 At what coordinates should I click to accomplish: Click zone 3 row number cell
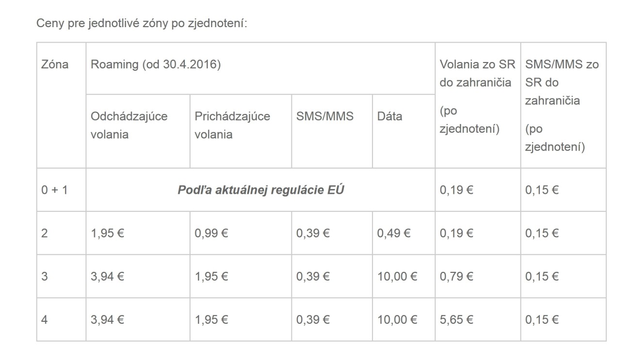[x=61, y=276]
